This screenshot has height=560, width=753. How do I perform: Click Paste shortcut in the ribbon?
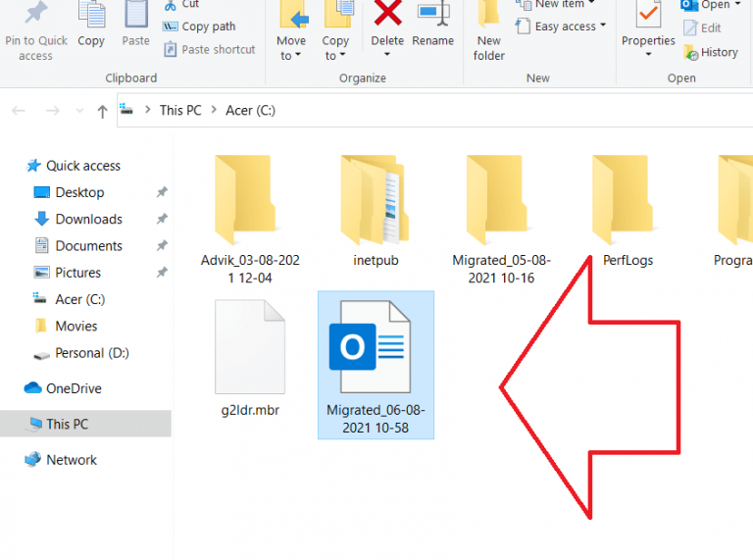(x=210, y=49)
